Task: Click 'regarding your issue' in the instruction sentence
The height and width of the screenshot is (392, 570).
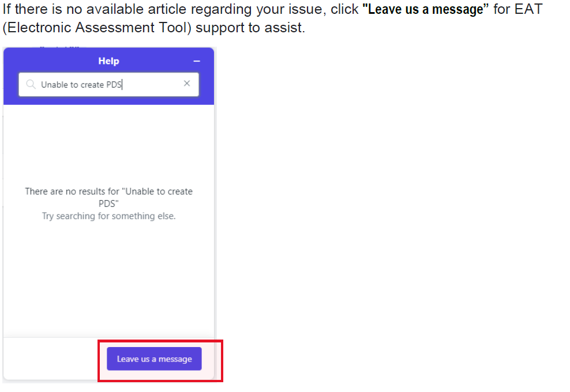Action: click(257, 9)
